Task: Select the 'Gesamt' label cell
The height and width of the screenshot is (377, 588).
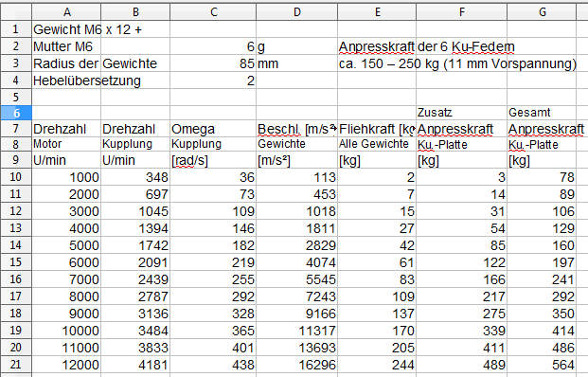Action: point(542,113)
